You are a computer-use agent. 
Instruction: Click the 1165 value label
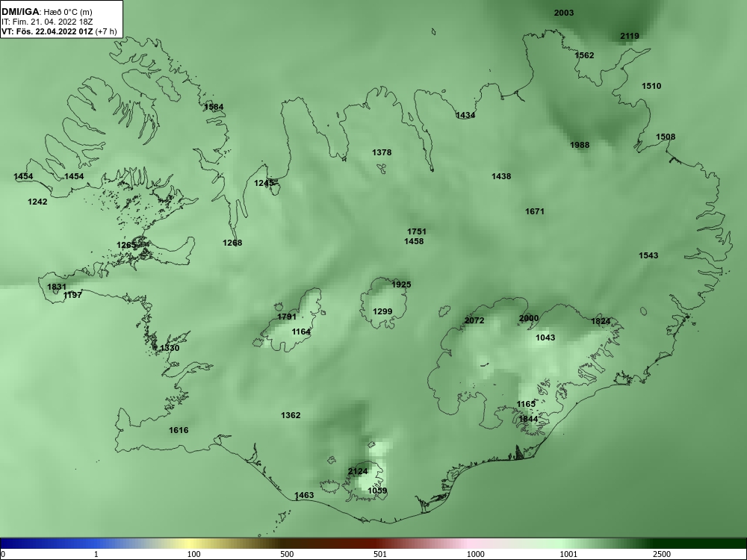[526, 404]
